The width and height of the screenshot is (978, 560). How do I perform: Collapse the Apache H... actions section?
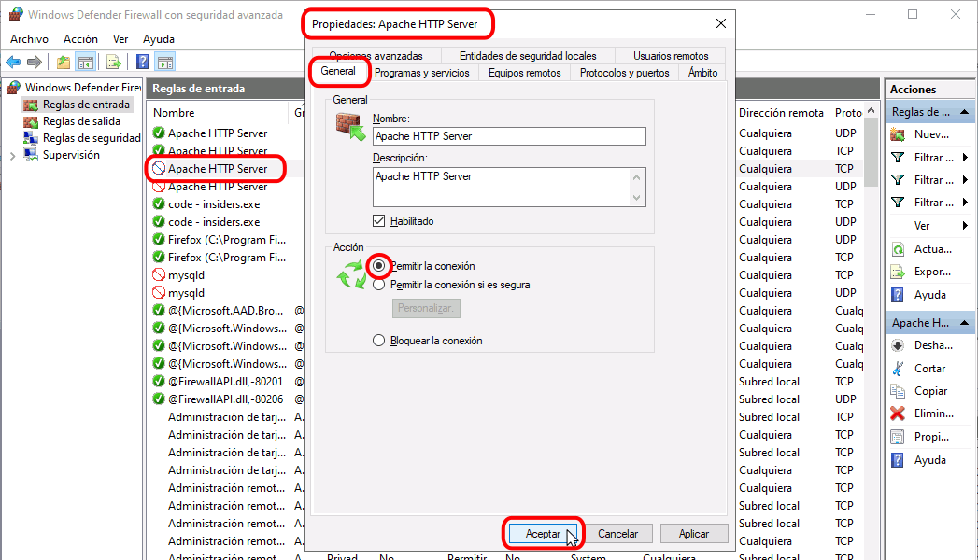964,323
